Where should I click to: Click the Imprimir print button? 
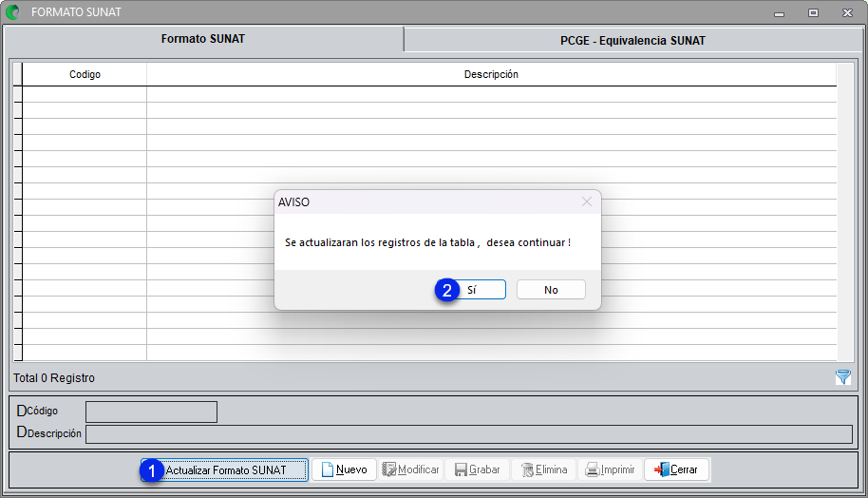(x=610, y=469)
